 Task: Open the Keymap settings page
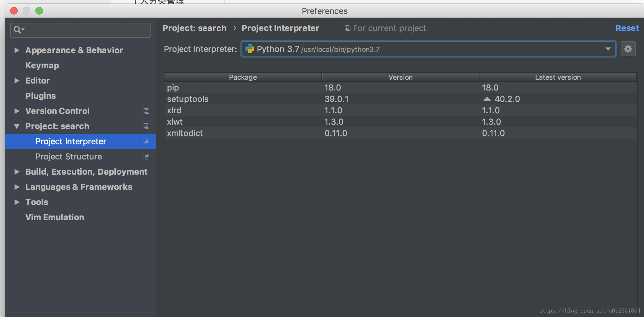tap(42, 65)
